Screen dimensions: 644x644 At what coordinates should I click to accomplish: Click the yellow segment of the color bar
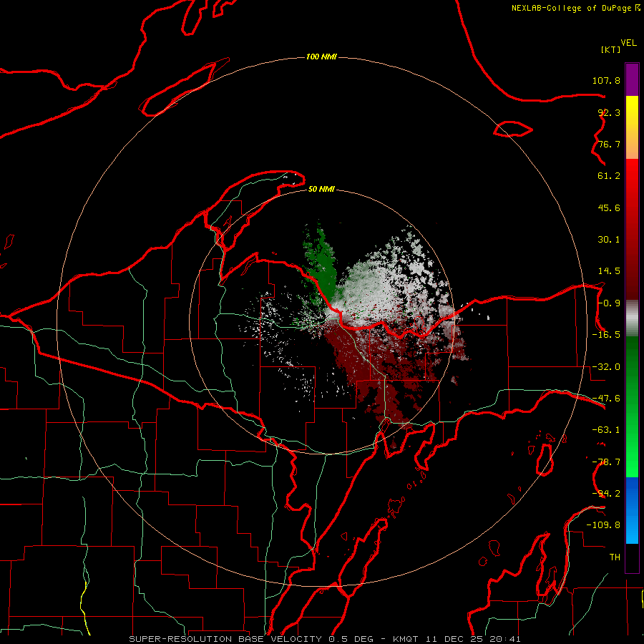(x=632, y=127)
